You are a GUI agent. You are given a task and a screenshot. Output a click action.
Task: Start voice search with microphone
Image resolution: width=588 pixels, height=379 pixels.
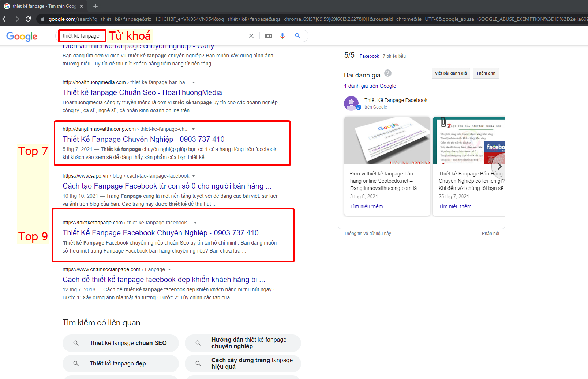pyautogui.click(x=282, y=36)
